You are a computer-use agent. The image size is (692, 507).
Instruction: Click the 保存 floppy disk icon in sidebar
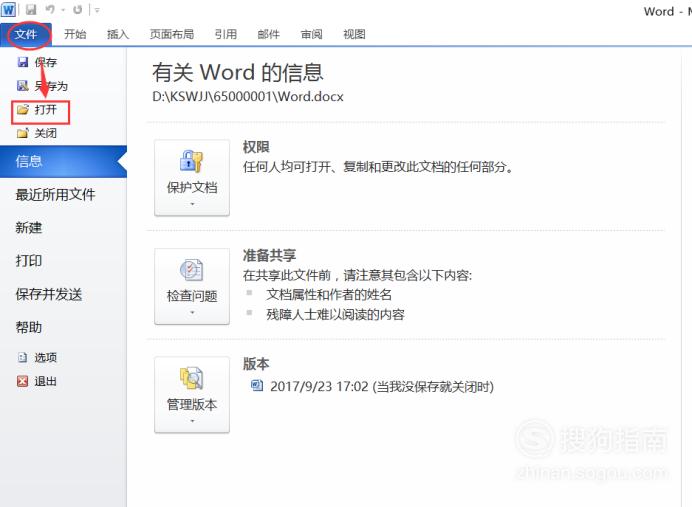click(x=23, y=62)
